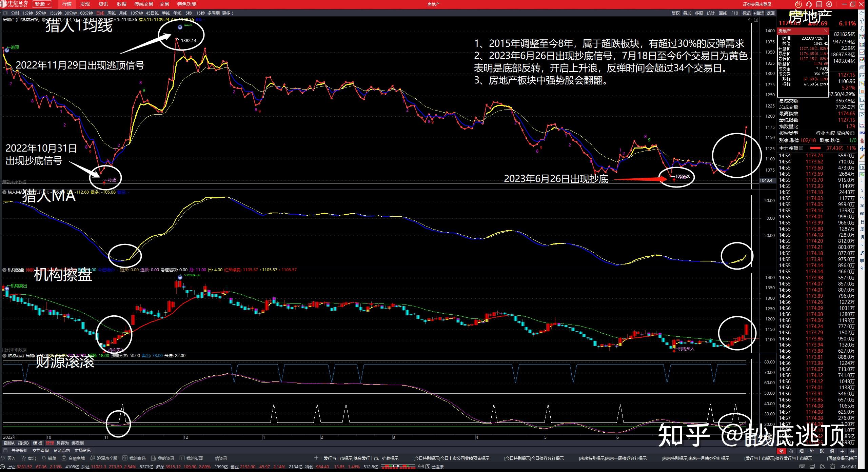Open the 资金流向 capital flow tab
The height and width of the screenshot is (472, 868).
point(62,450)
